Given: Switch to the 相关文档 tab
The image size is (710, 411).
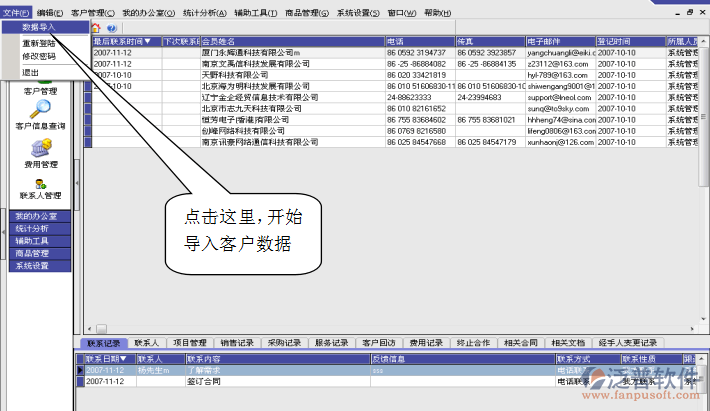Looking at the screenshot, I should pyautogui.click(x=568, y=343).
